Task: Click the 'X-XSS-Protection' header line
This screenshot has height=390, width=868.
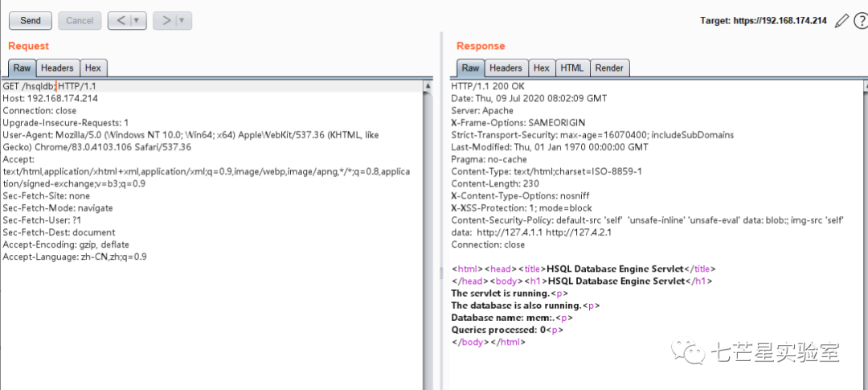Action: point(520,208)
